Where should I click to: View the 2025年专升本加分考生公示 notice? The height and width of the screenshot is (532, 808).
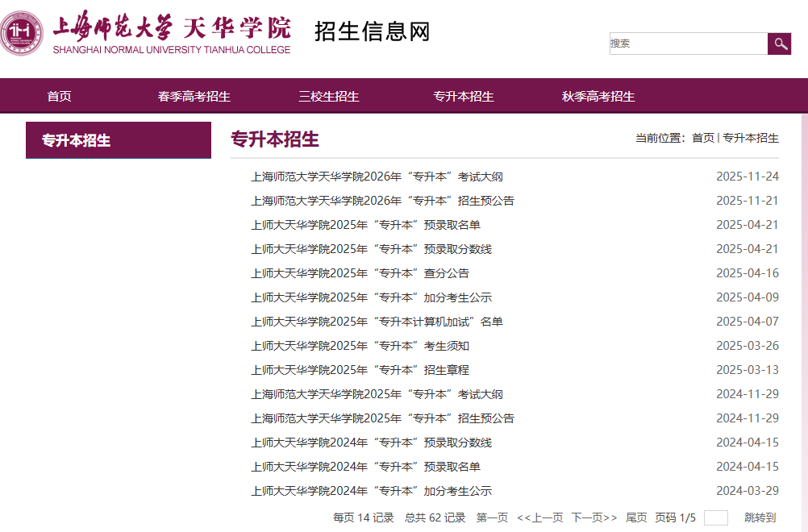(373, 297)
